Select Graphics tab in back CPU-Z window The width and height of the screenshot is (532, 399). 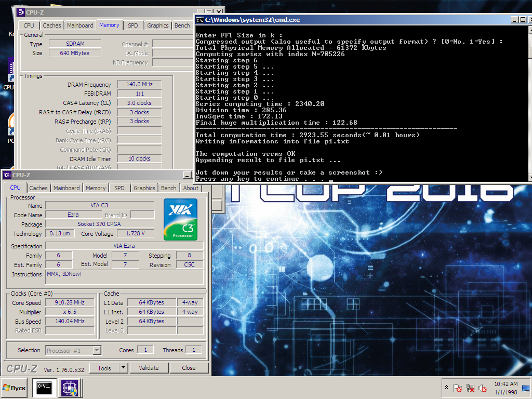(158, 25)
